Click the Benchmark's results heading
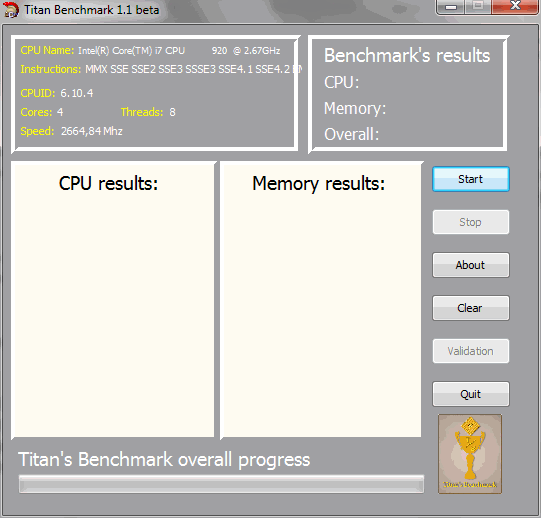The image size is (541, 518). pos(407,56)
